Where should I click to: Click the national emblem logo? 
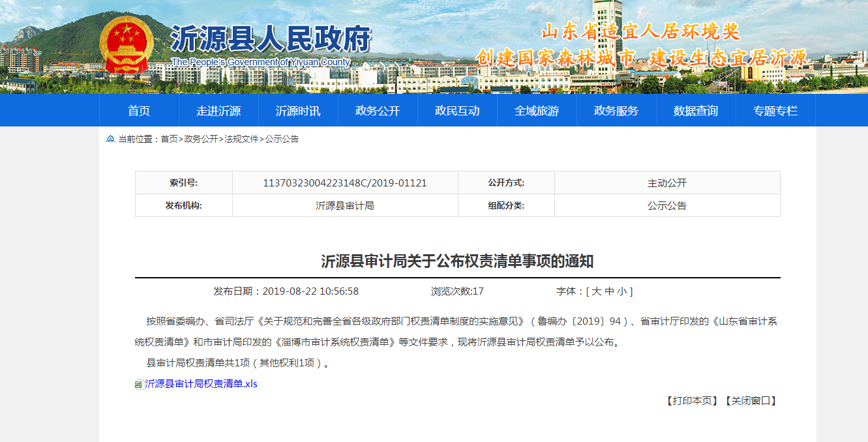coord(126,44)
